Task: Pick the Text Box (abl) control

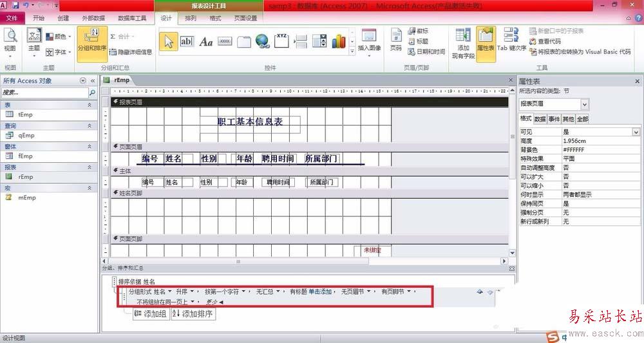Action: click(187, 41)
